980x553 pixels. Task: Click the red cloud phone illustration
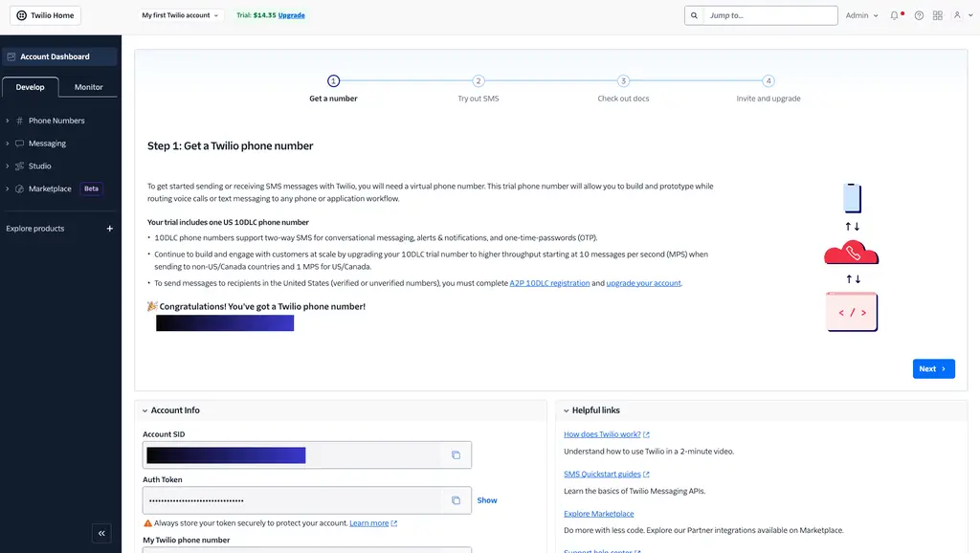pos(851,252)
